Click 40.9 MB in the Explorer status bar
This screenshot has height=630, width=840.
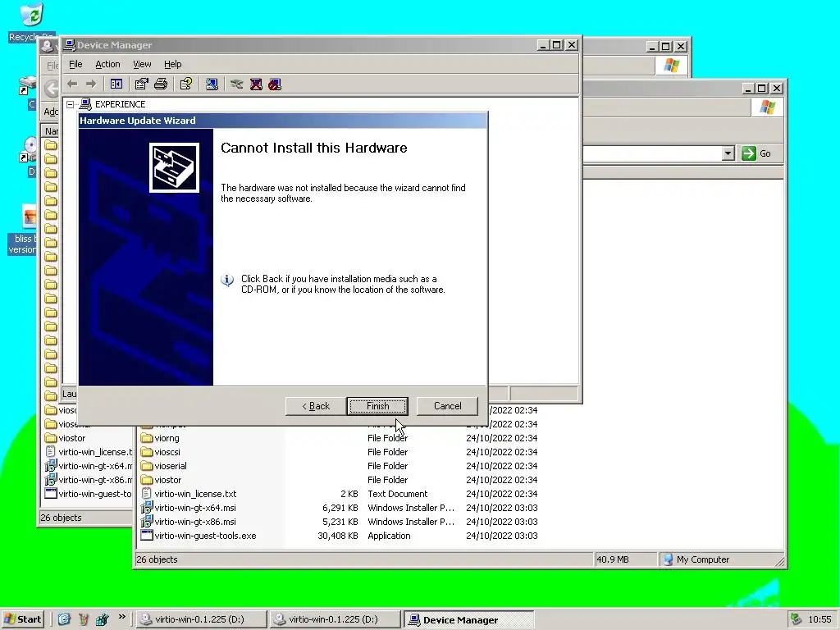click(613, 559)
